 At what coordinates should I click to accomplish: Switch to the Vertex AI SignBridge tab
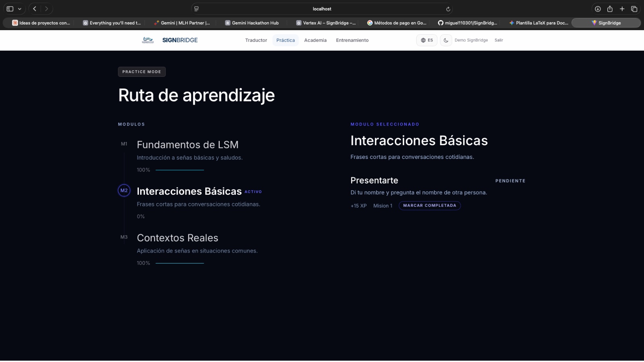coord(326,23)
